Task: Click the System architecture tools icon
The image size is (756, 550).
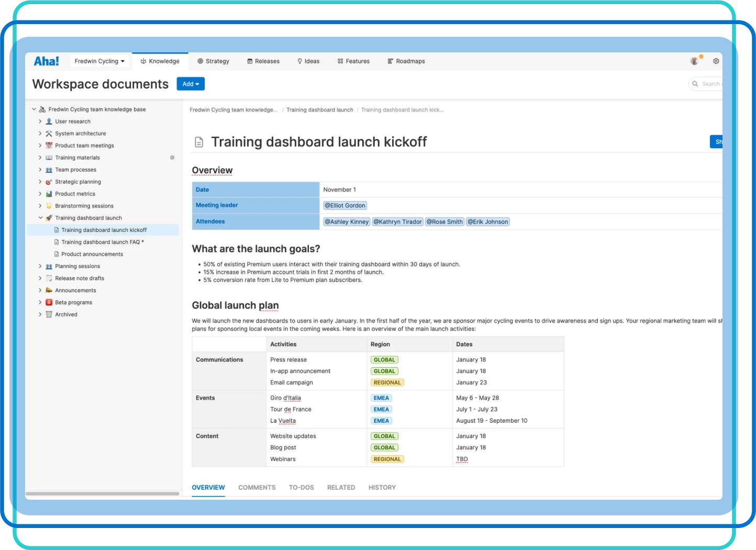Action: 49,134
